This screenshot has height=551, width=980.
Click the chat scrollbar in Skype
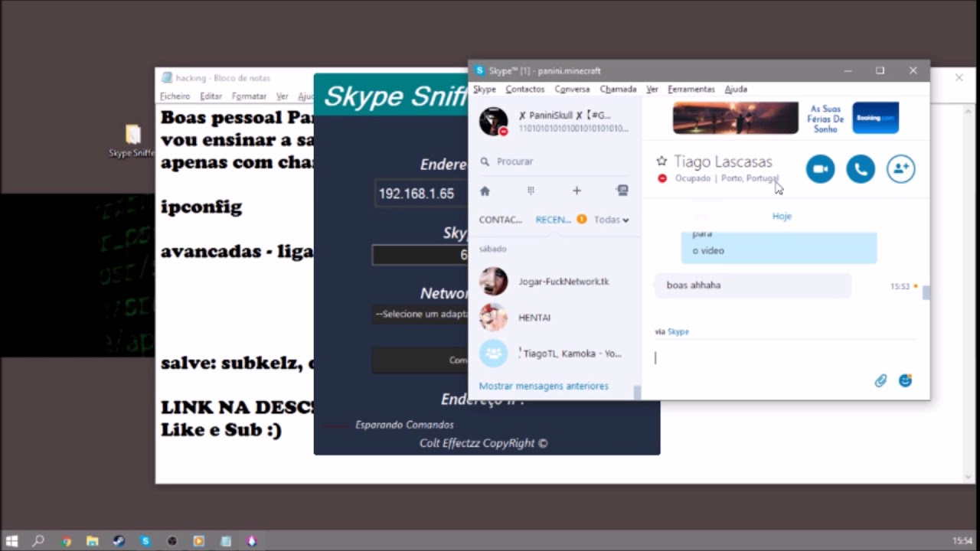(x=926, y=292)
